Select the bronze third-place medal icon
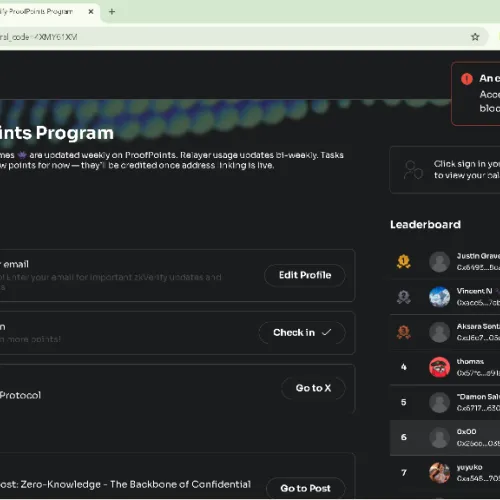This screenshot has height=500, width=500. [403, 332]
